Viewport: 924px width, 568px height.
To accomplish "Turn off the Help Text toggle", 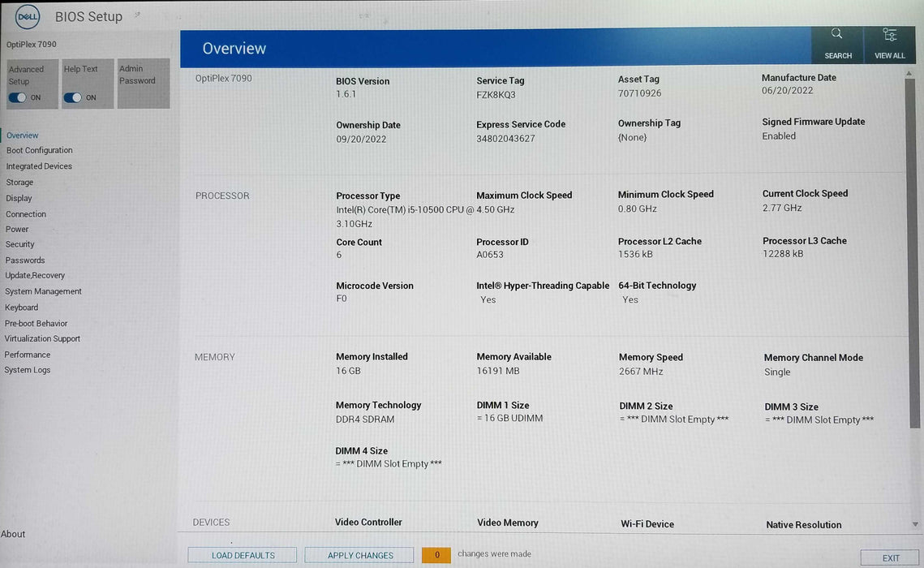I will click(72, 97).
